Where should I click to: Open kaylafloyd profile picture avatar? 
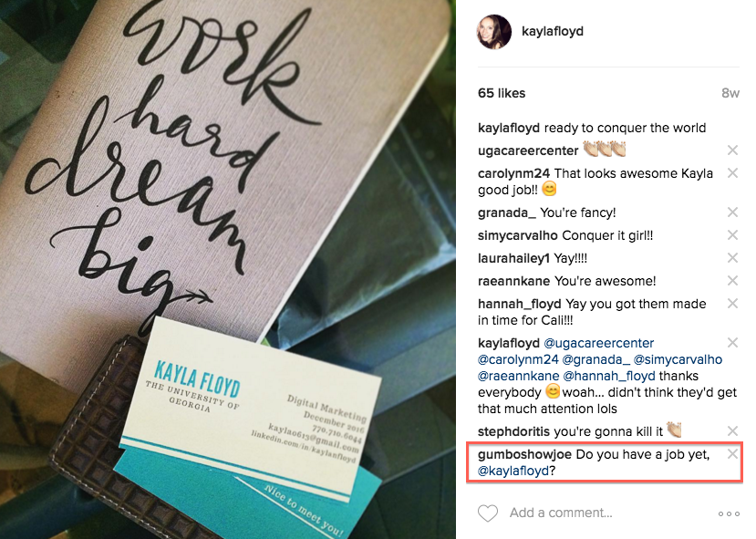494,32
